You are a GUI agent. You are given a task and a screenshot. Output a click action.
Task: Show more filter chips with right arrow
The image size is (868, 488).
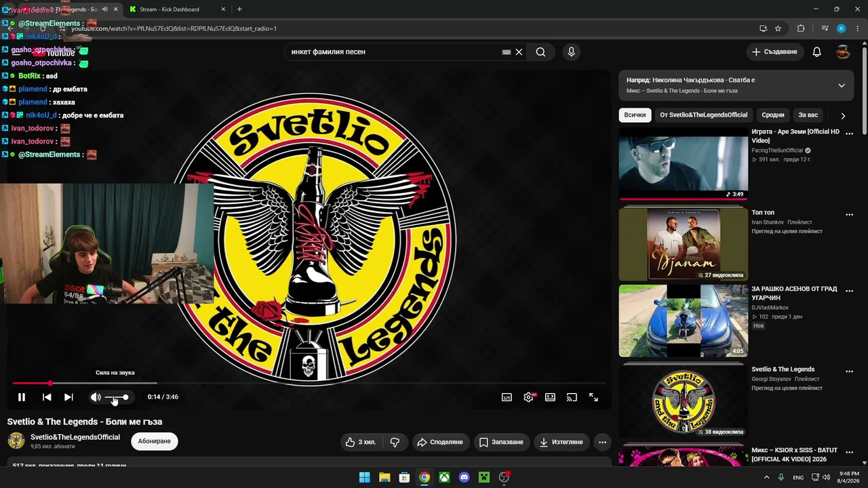coord(843,116)
